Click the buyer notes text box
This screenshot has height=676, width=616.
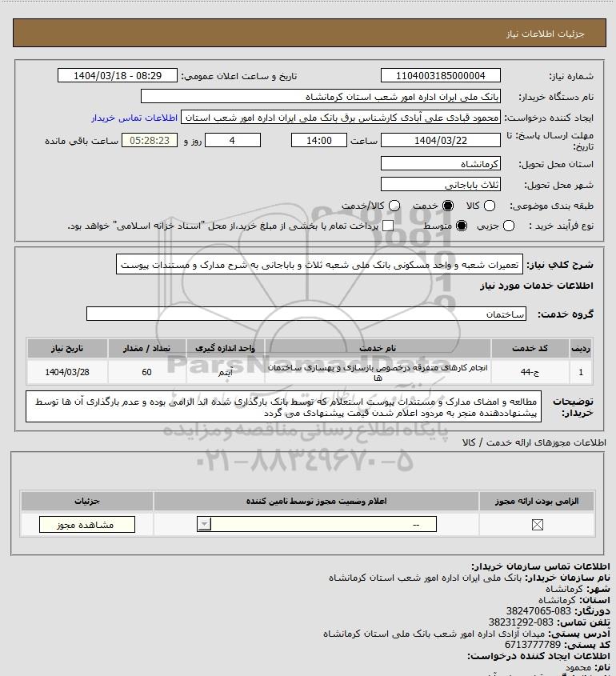pyautogui.click(x=284, y=406)
